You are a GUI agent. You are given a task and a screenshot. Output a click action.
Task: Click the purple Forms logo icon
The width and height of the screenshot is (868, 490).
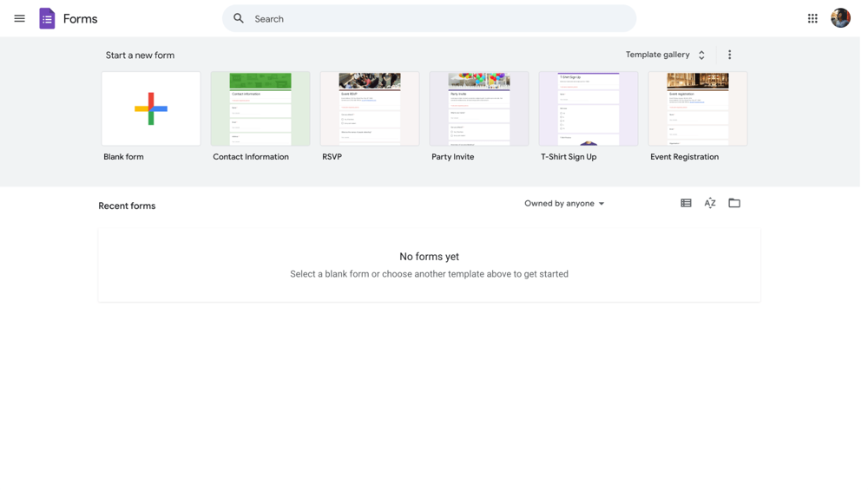click(47, 18)
